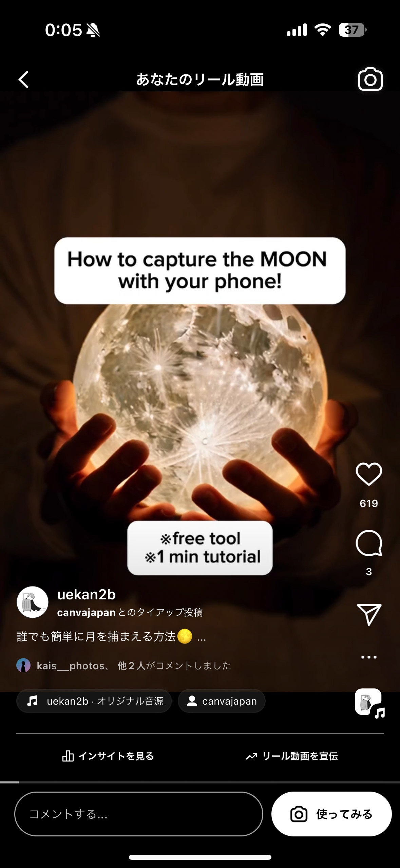Image resolution: width=400 pixels, height=868 pixels.
Task: Open comments via speech bubble icon
Action: [x=369, y=543]
